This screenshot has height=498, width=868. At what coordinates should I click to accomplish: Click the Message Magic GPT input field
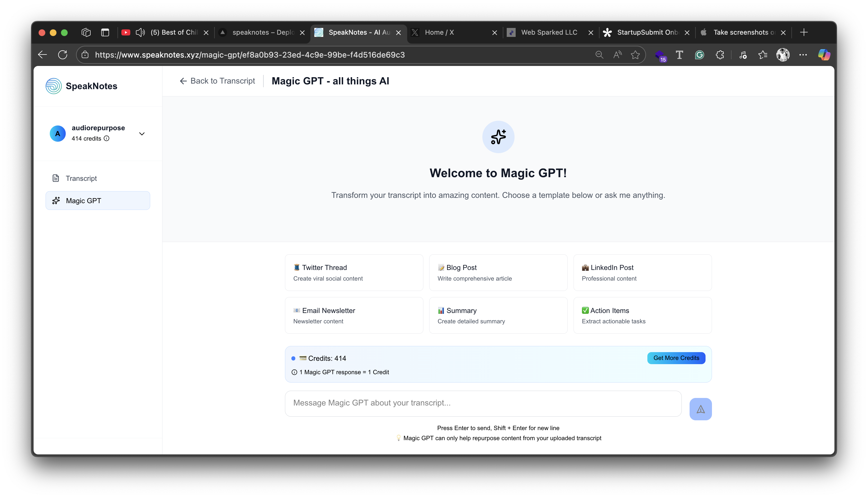tap(483, 403)
